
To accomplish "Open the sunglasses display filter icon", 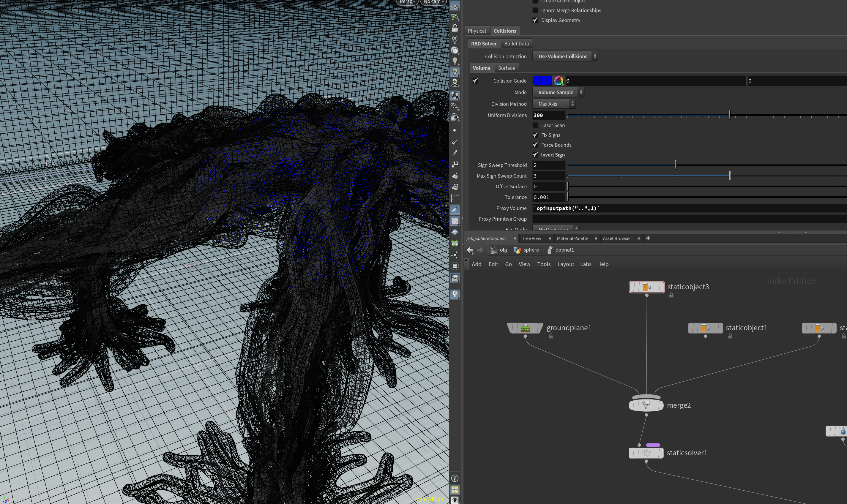I will [455, 106].
